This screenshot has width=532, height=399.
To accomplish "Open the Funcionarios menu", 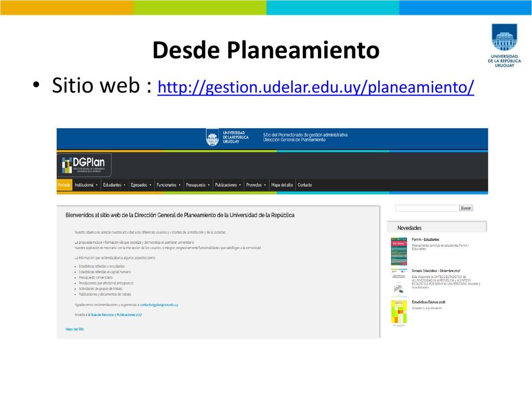I will pos(169,185).
